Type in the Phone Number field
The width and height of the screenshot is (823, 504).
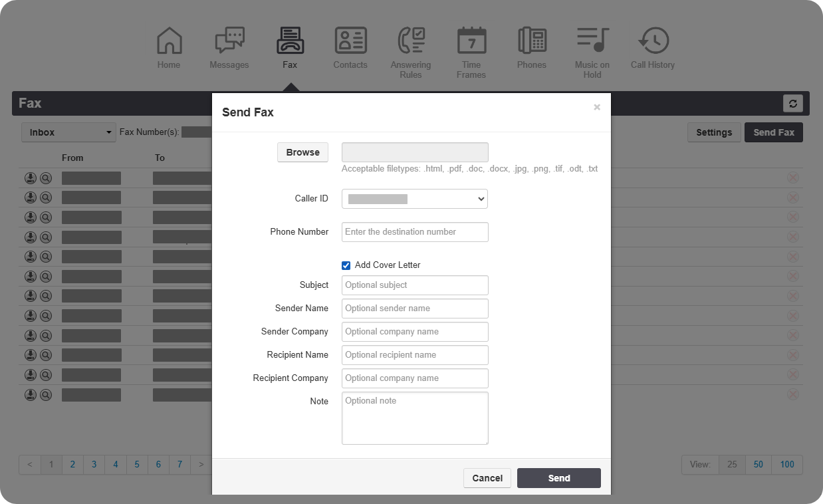(x=414, y=231)
